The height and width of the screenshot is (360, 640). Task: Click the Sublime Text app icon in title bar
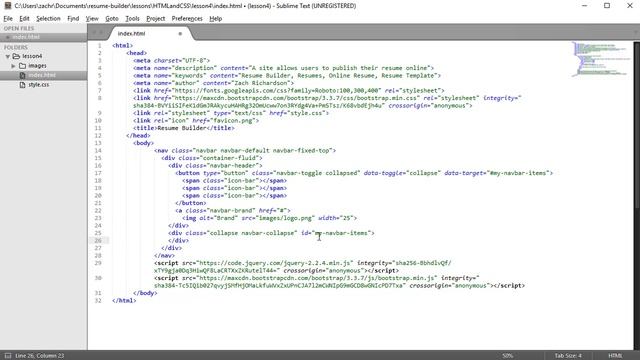coord(7,6)
